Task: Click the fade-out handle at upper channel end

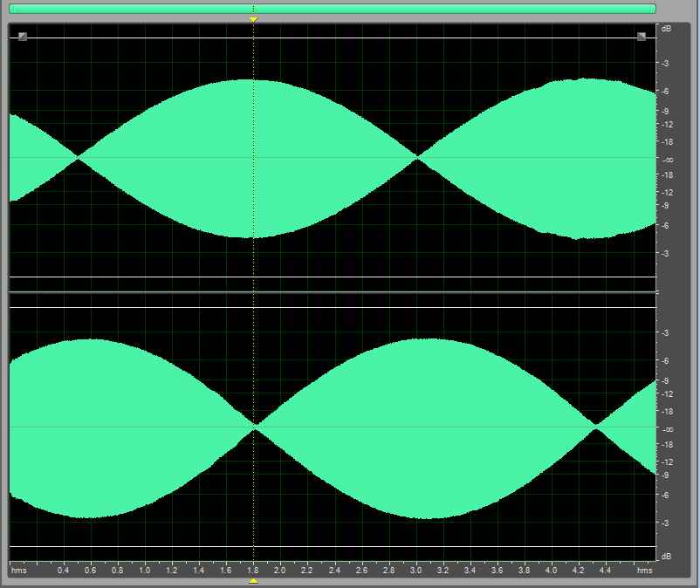Action: (x=641, y=37)
